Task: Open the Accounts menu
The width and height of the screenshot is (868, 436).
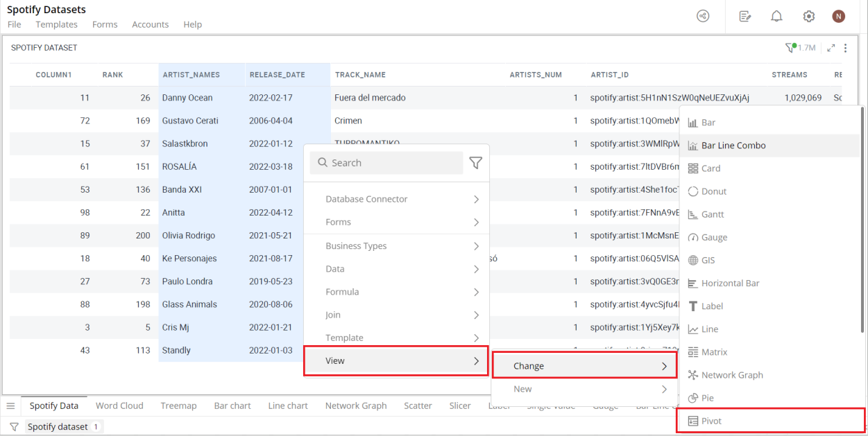Action: [151, 24]
